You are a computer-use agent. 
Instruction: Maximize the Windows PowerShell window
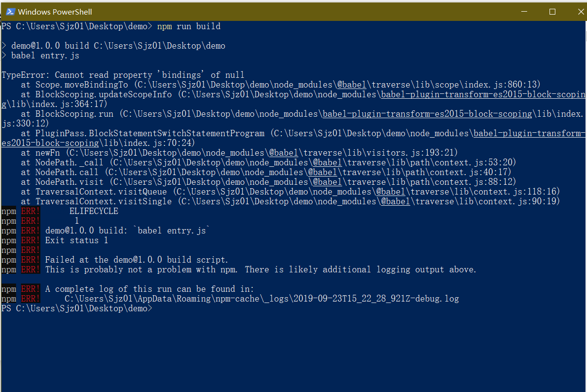[552, 12]
